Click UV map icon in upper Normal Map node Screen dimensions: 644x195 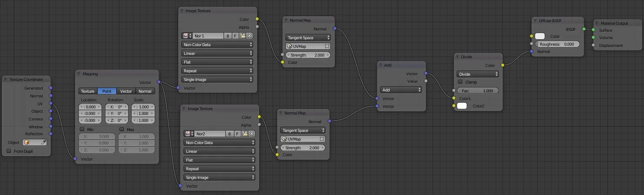(x=290, y=46)
